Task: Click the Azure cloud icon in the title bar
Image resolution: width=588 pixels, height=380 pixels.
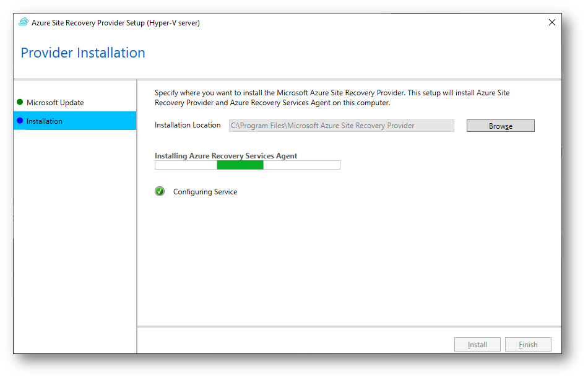Action: [24, 22]
